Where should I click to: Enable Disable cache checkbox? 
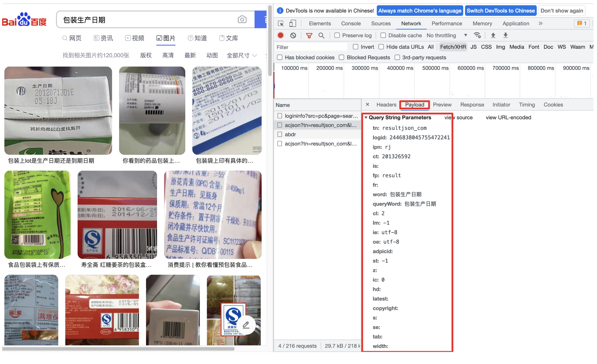tap(383, 35)
